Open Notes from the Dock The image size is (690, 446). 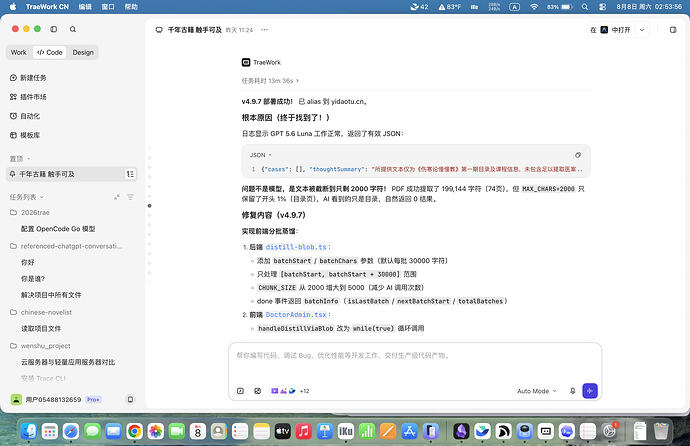click(261, 431)
